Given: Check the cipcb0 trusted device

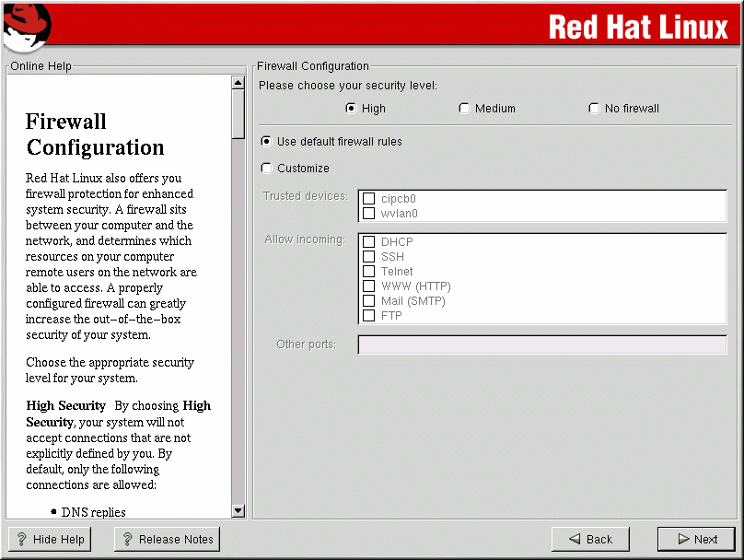Looking at the screenshot, I should (369, 199).
